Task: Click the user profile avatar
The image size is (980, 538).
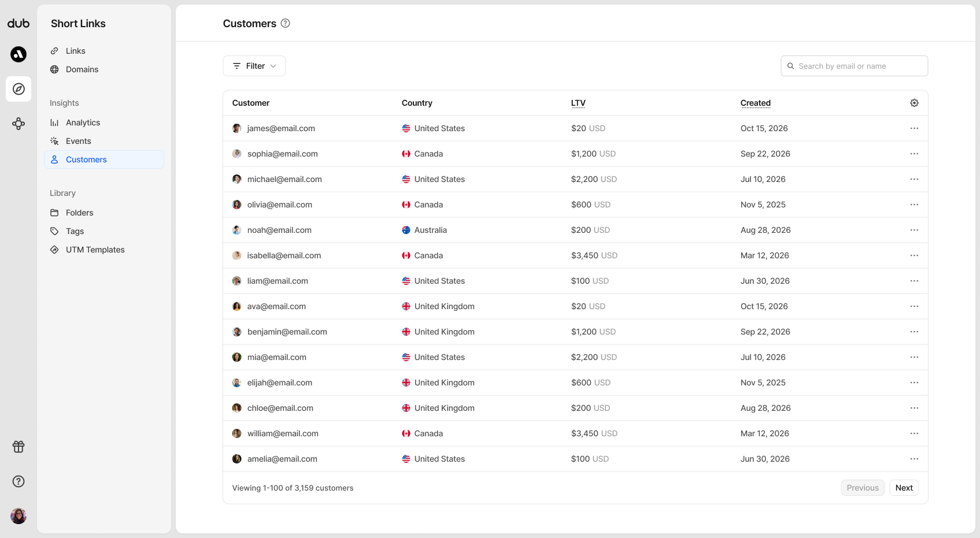Action: coord(19,516)
